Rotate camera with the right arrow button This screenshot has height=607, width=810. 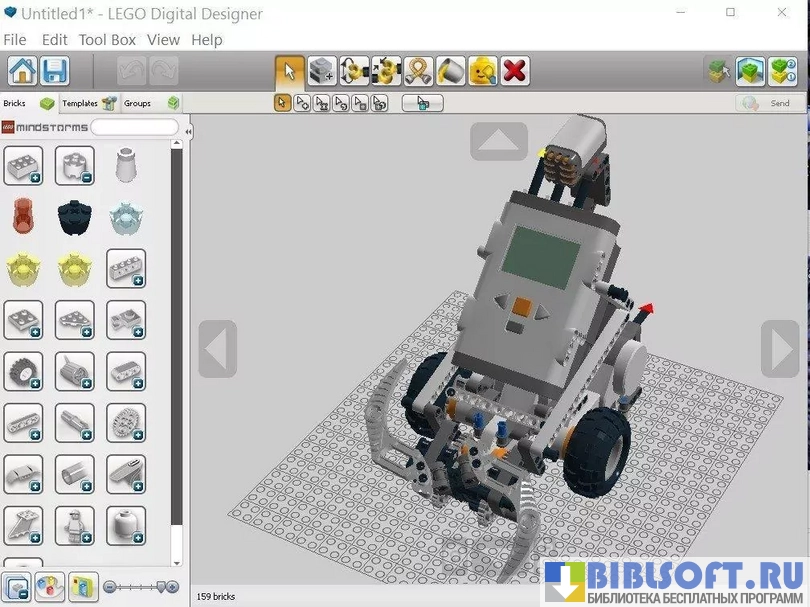tap(780, 349)
